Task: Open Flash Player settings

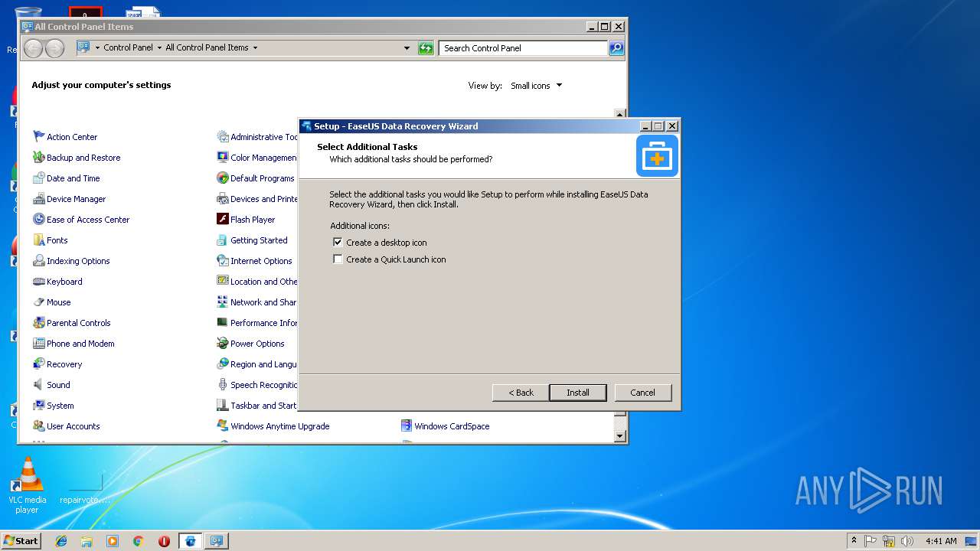Action: coord(246,220)
